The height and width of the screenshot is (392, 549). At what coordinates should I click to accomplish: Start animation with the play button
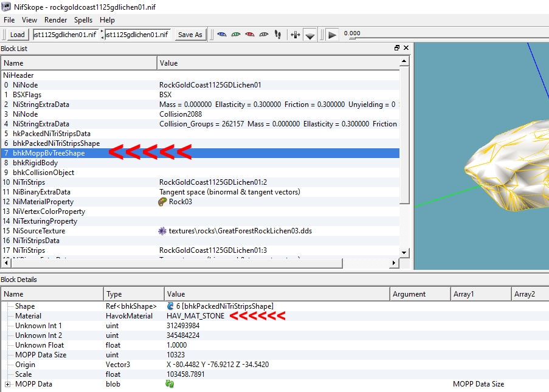pyautogui.click(x=332, y=35)
